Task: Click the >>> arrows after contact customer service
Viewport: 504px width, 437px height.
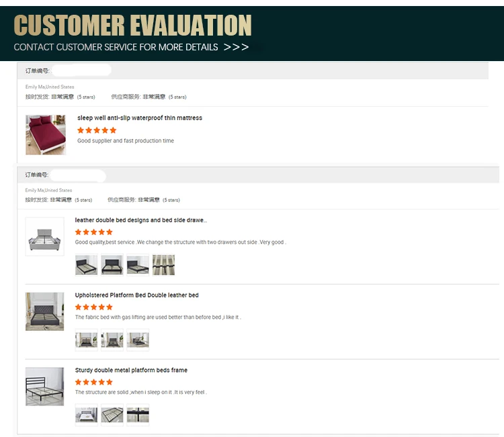Action: pos(237,47)
